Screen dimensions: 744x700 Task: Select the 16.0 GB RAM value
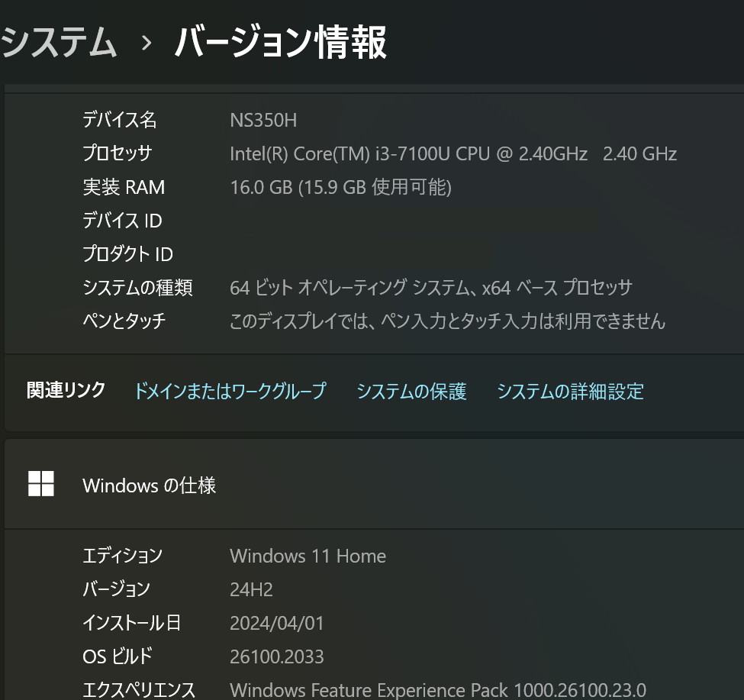tap(340, 187)
